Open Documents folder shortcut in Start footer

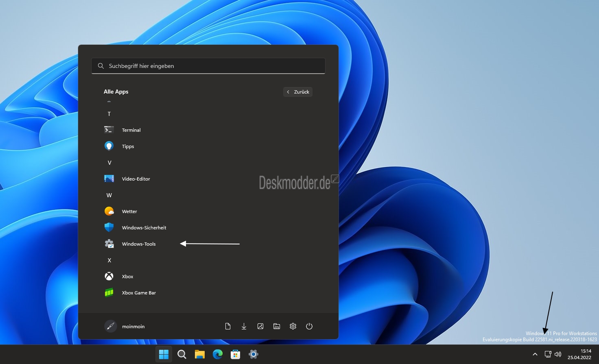(x=228, y=326)
